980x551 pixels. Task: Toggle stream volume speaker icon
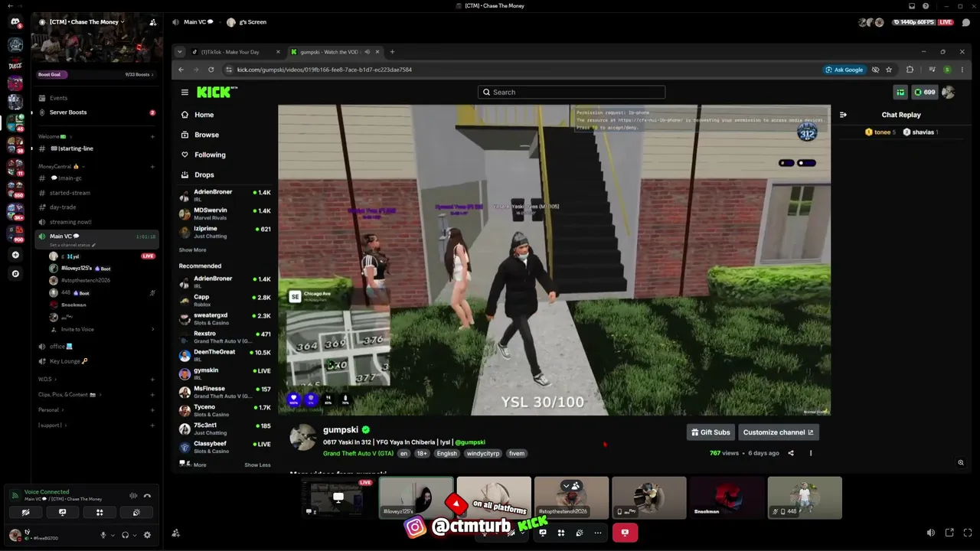click(931, 533)
